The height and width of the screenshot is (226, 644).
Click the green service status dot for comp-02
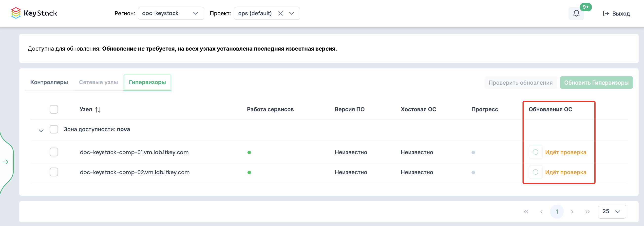(249, 172)
